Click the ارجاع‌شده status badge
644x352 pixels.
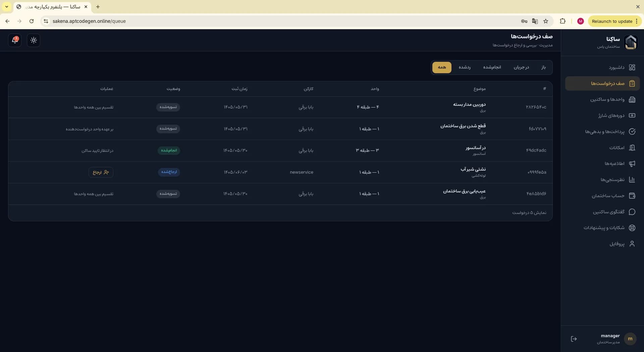click(169, 172)
